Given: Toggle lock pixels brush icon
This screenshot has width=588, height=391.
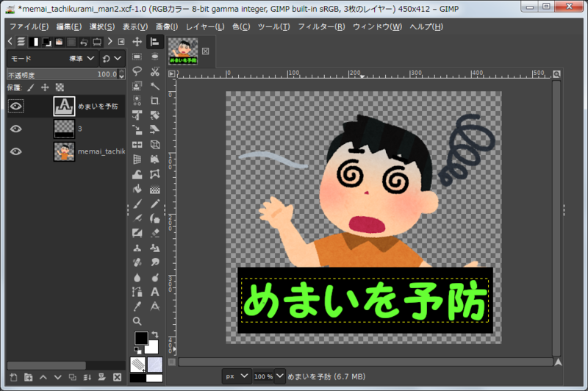Looking at the screenshot, I should (x=31, y=87).
